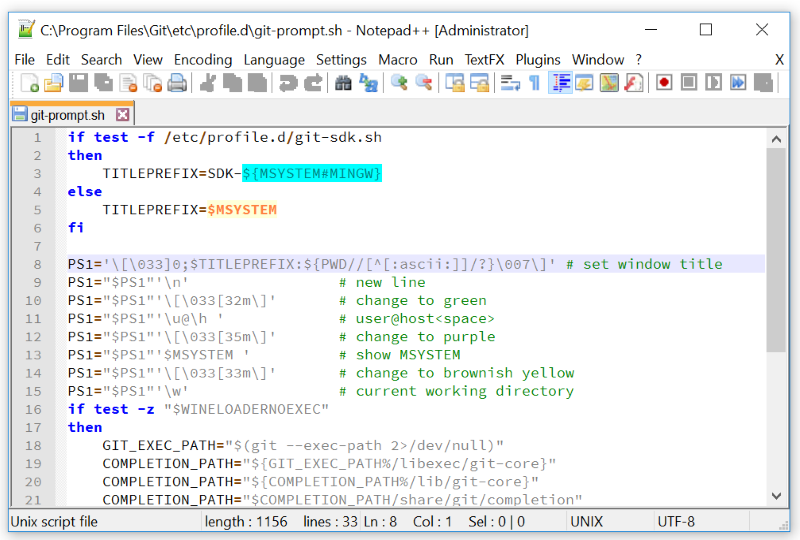Screen dimensions: 800x540
Task: Click '$MSYSTEM' on line 5
Action: point(242,210)
